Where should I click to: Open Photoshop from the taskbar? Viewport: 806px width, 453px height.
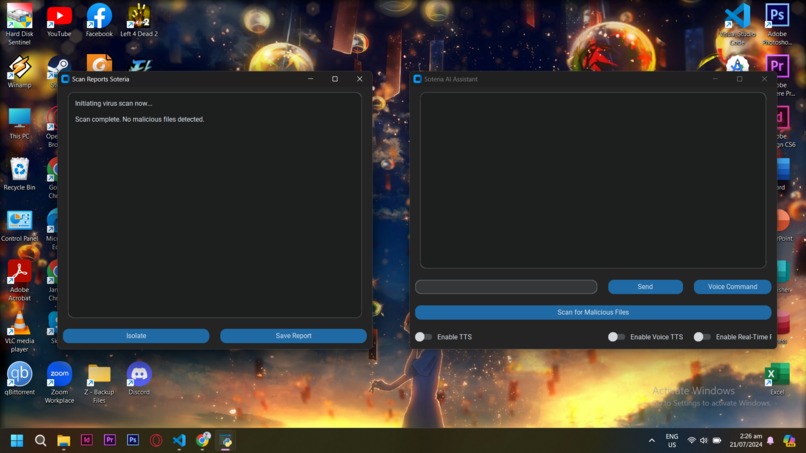(x=133, y=440)
